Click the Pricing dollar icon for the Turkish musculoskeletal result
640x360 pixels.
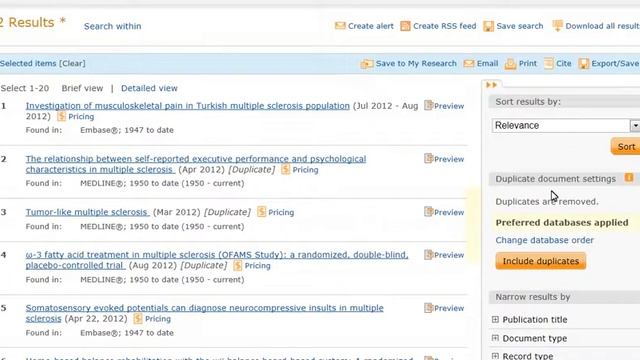coord(61,116)
